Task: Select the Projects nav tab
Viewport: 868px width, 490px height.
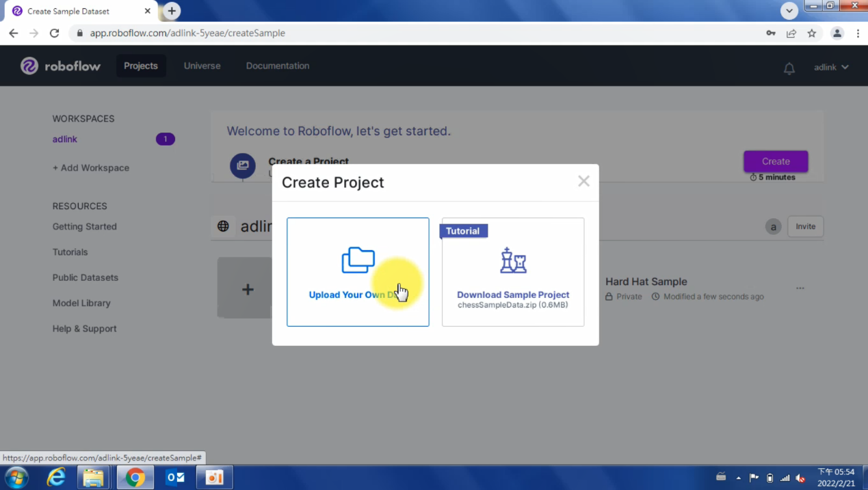Action: (141, 66)
